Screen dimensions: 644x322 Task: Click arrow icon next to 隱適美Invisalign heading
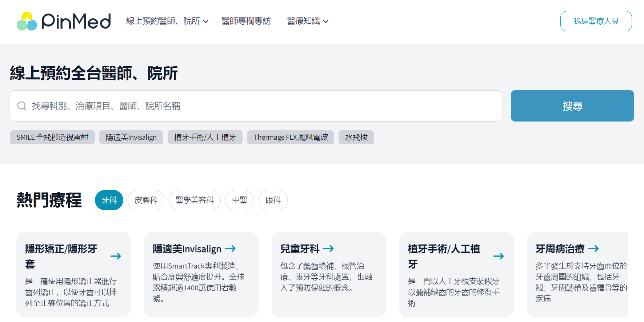tap(230, 249)
